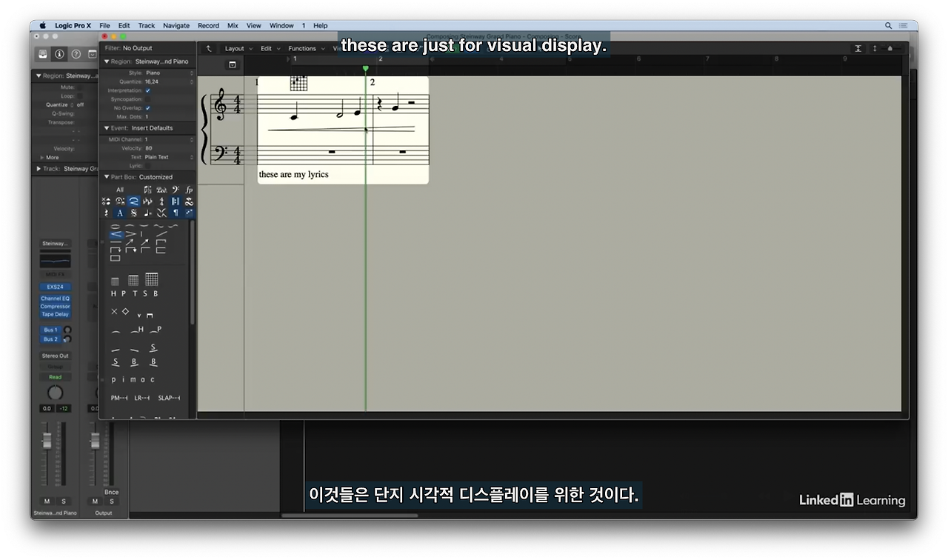
Task: Select the dotted note tempo part box group
Action: [147, 213]
